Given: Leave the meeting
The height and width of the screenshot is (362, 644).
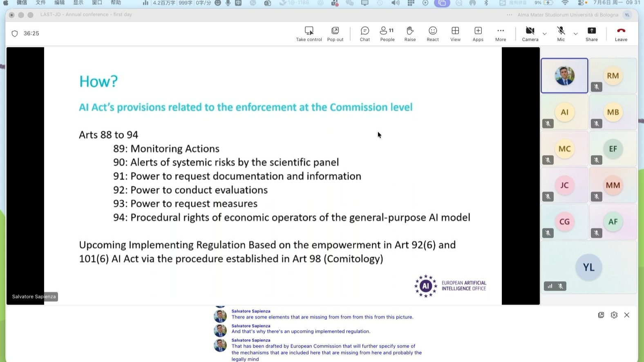Looking at the screenshot, I should point(621,34).
